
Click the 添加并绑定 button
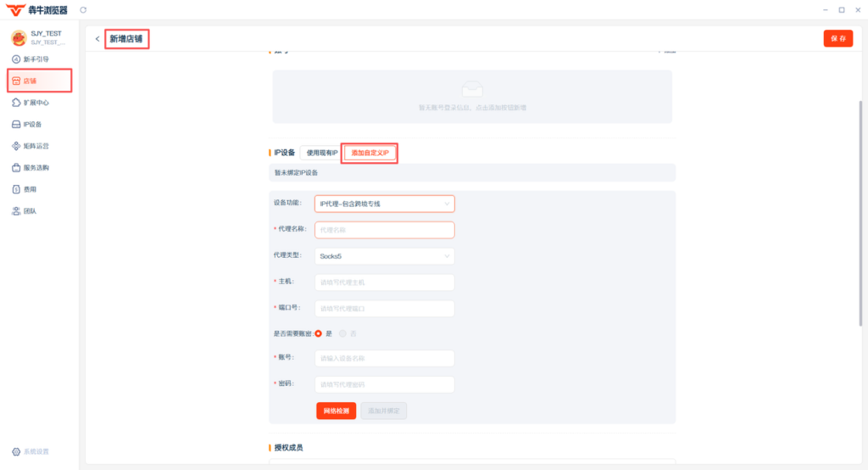[x=384, y=411]
